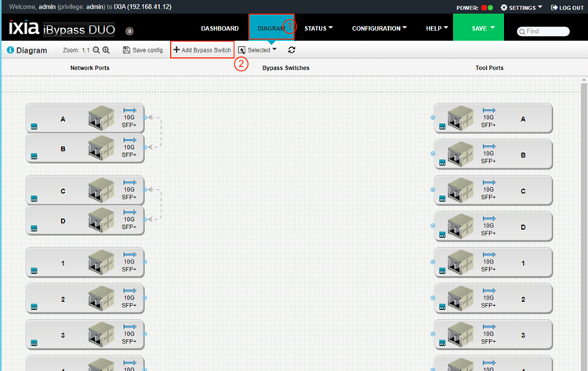Click the Diagram info icon
The image size is (588, 371).
[10, 50]
